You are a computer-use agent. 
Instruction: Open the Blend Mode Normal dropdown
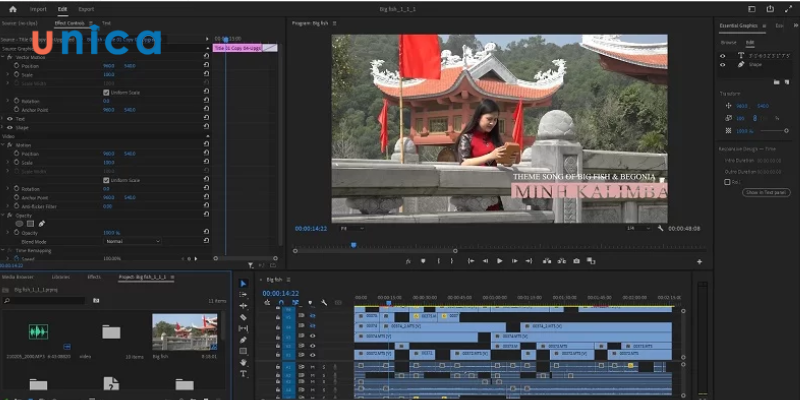132,241
